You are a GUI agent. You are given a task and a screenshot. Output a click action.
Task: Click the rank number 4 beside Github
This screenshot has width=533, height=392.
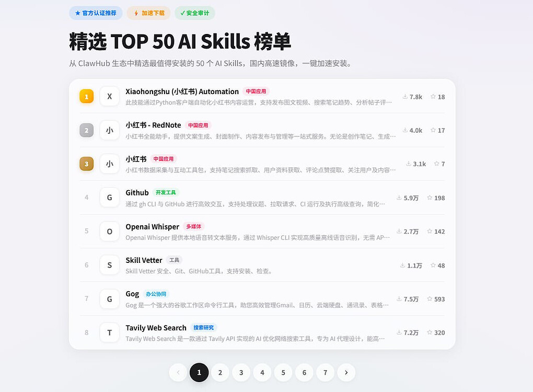[86, 198]
